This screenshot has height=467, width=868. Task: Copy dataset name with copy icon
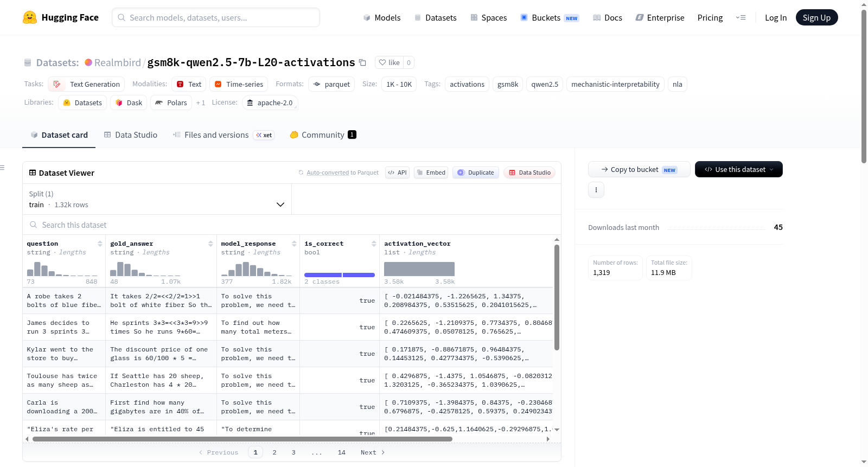pos(362,62)
